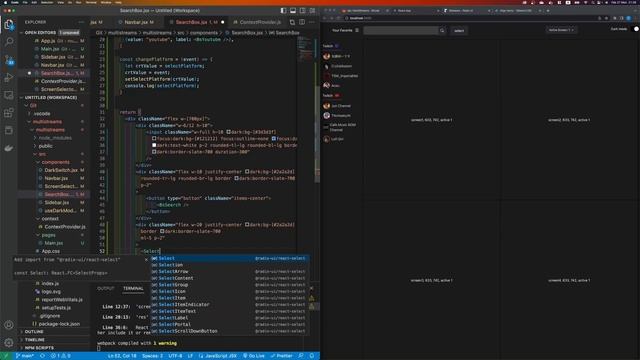Open Source Control view with badge

point(9,60)
